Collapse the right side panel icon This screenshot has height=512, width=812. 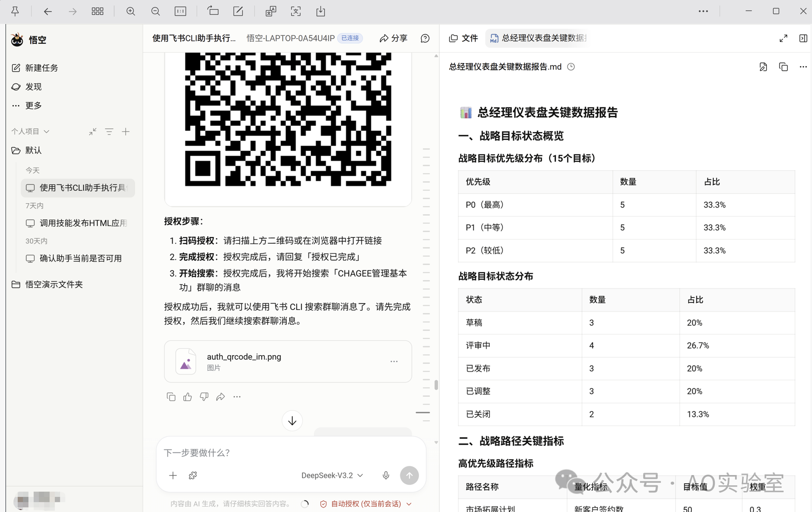pos(803,38)
